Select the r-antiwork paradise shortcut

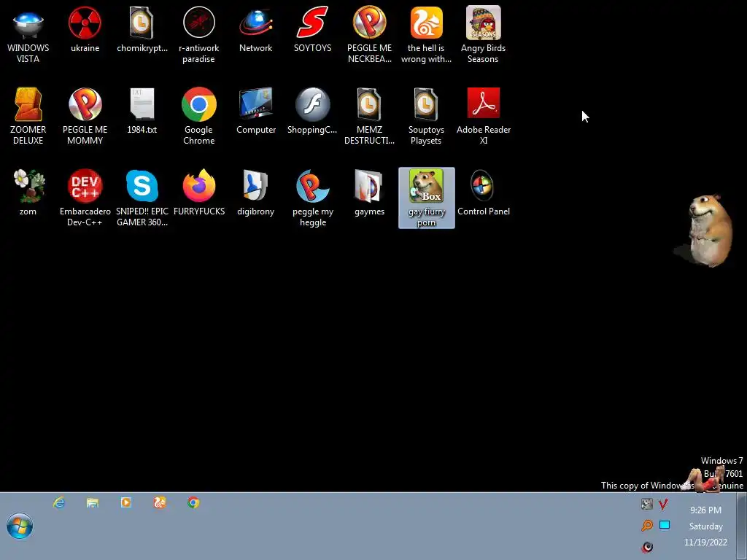click(x=198, y=35)
